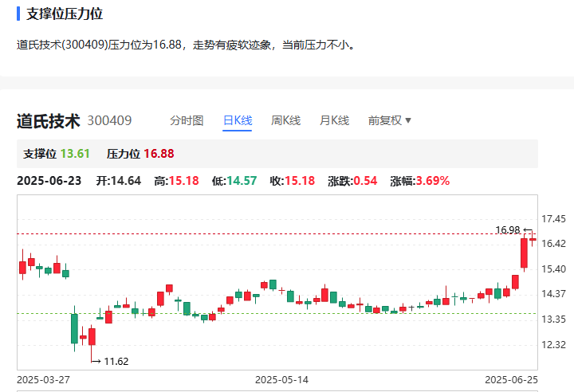
Task: Click the 16.98 high marker on chart
Action: click(507, 229)
